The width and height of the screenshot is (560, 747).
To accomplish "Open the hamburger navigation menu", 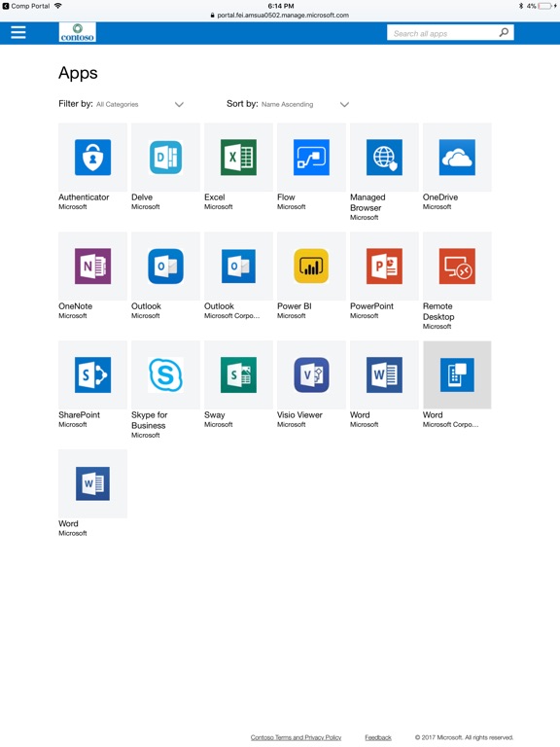I will tap(18, 32).
